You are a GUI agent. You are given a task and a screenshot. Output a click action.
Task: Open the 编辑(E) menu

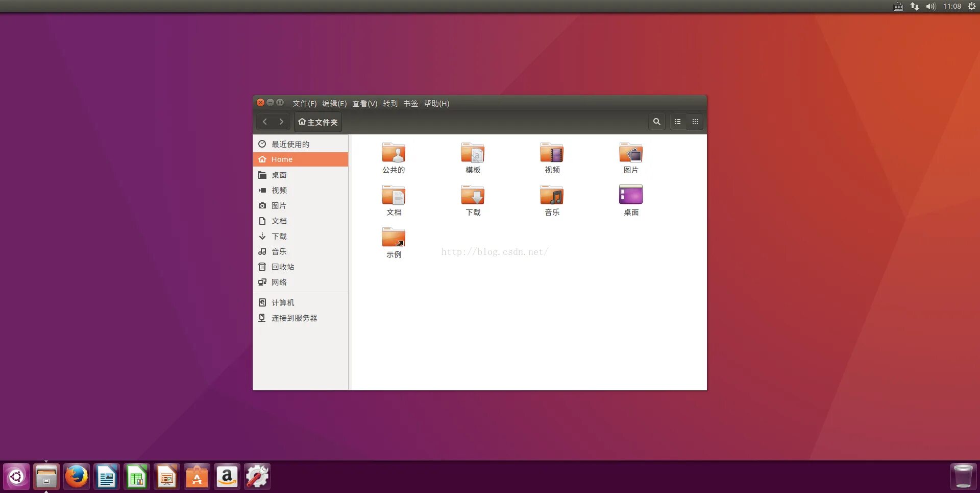[334, 103]
